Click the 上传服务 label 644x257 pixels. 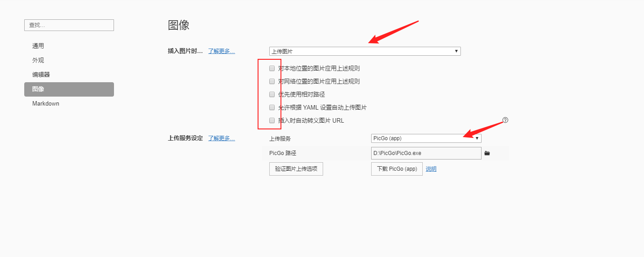point(280,138)
